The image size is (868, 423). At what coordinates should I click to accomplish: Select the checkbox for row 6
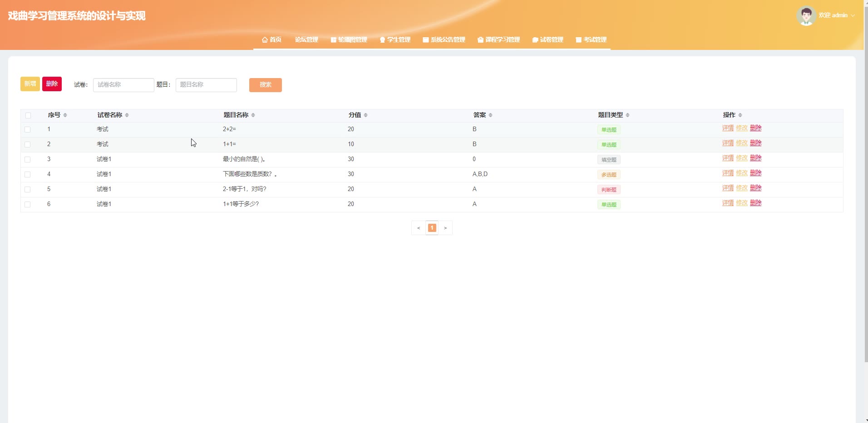point(28,204)
